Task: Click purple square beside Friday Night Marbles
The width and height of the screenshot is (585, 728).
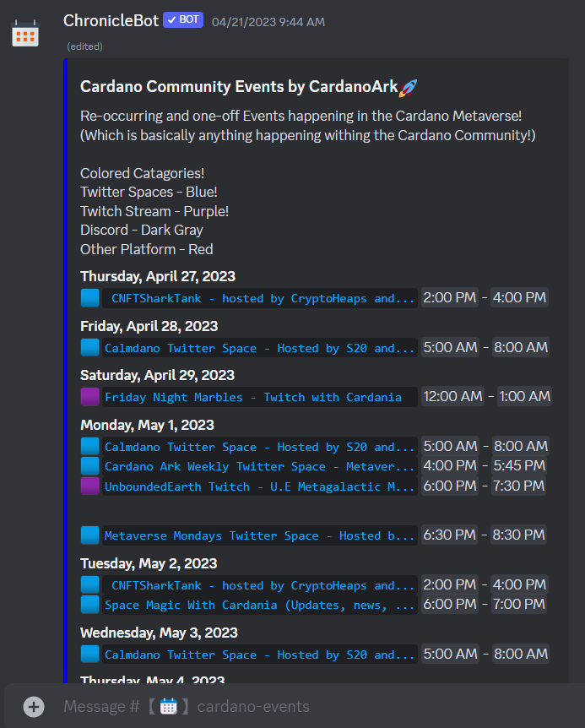Action: pos(90,396)
